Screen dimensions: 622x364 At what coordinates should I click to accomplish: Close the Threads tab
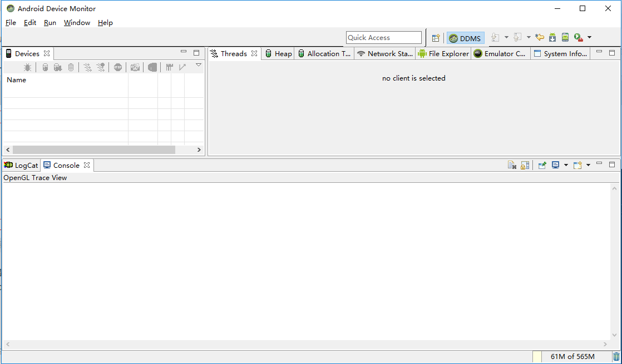click(254, 53)
